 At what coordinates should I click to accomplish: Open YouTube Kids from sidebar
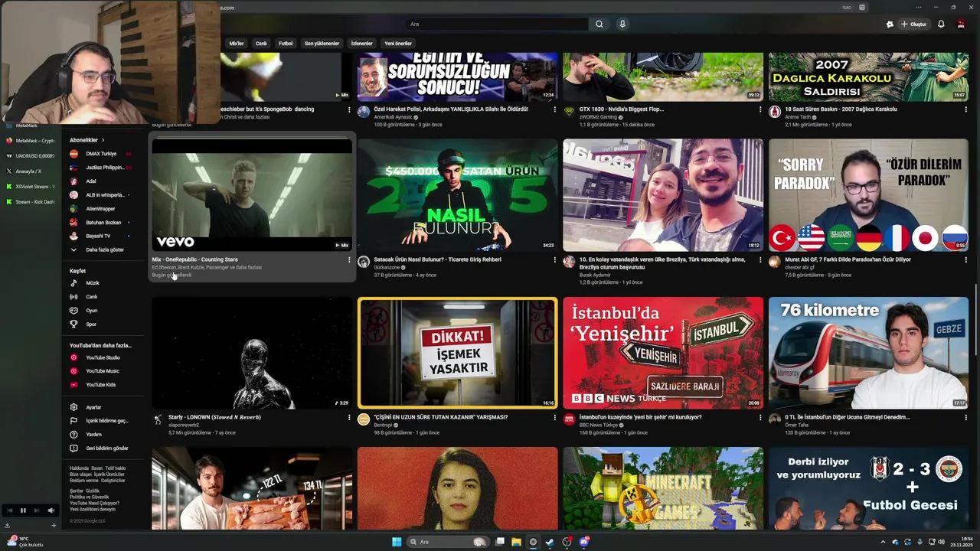(100, 385)
